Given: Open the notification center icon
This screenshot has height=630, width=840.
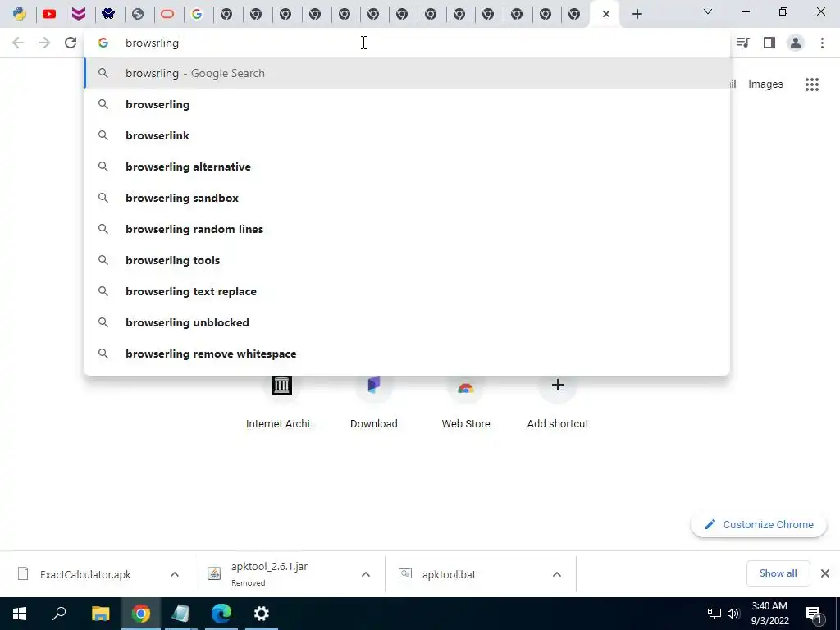Looking at the screenshot, I should click(814, 614).
